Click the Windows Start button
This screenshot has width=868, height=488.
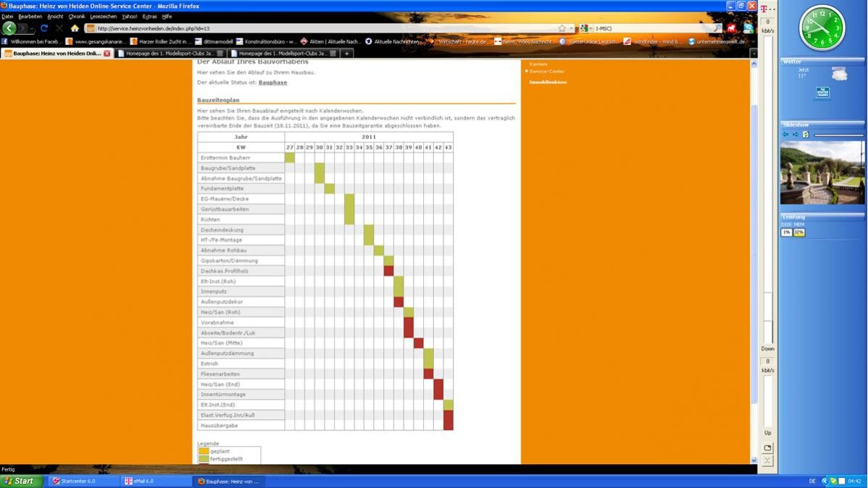20,481
